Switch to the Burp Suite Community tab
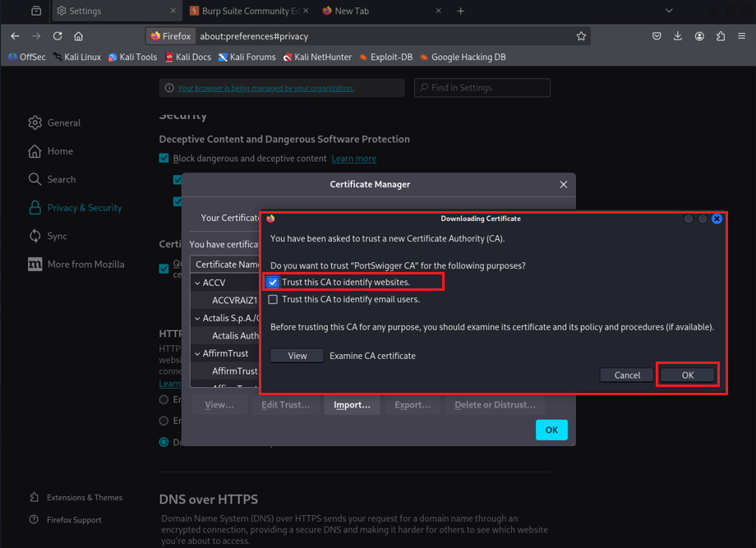Viewport: 756px width, 548px height. tap(250, 11)
